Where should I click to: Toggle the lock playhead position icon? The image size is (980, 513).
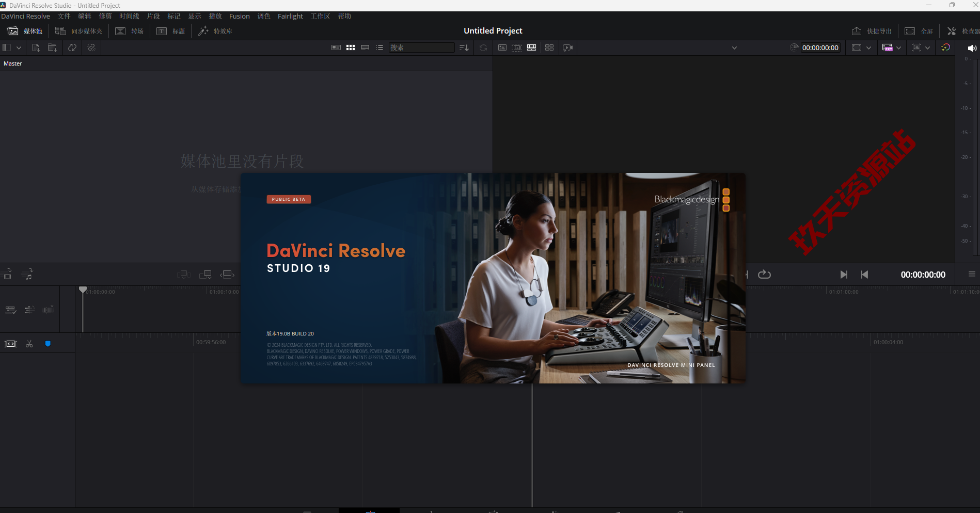point(29,310)
